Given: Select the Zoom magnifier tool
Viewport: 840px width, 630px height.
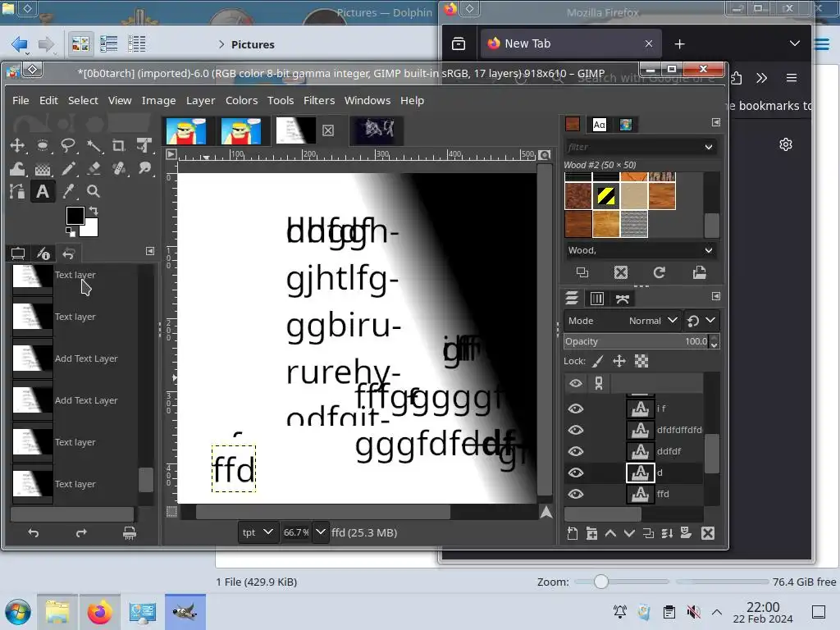Looking at the screenshot, I should (x=94, y=191).
